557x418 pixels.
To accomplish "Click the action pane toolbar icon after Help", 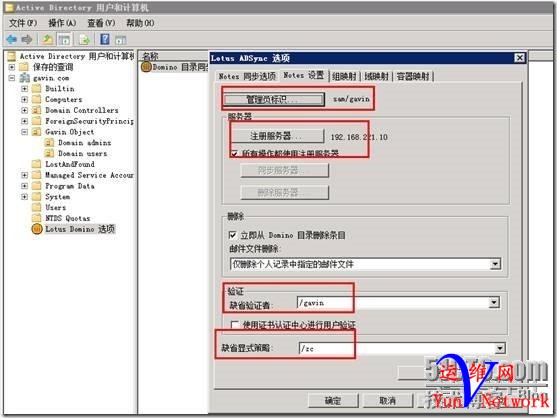I will 120,40.
